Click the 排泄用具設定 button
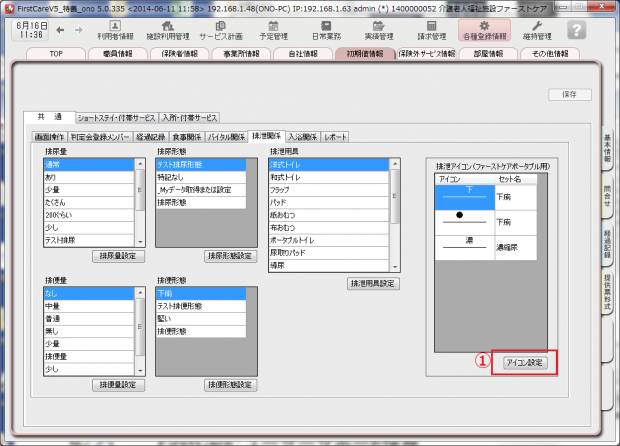The image size is (620, 446). [374, 284]
